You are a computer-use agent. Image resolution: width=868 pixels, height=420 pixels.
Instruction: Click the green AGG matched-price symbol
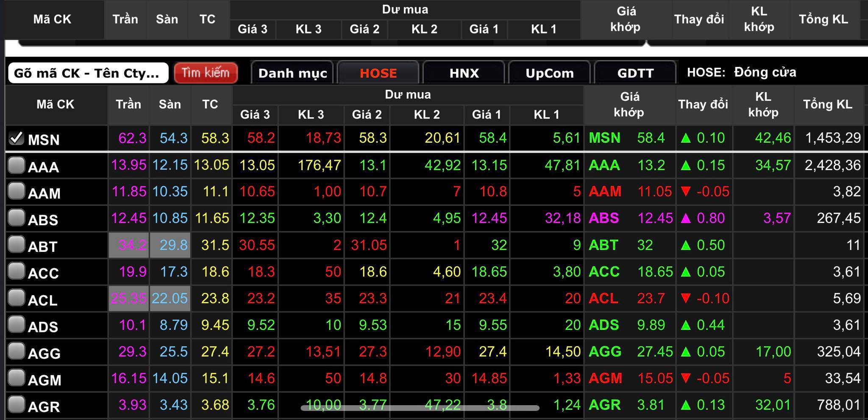(605, 351)
